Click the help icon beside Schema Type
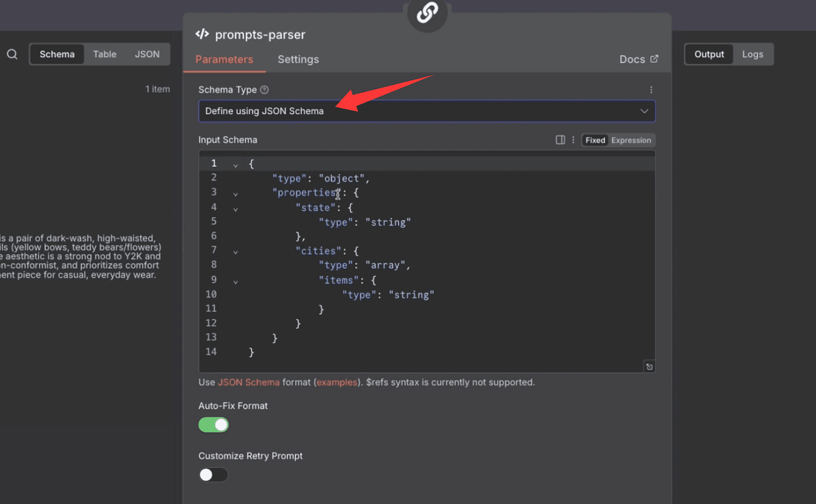 coord(265,90)
